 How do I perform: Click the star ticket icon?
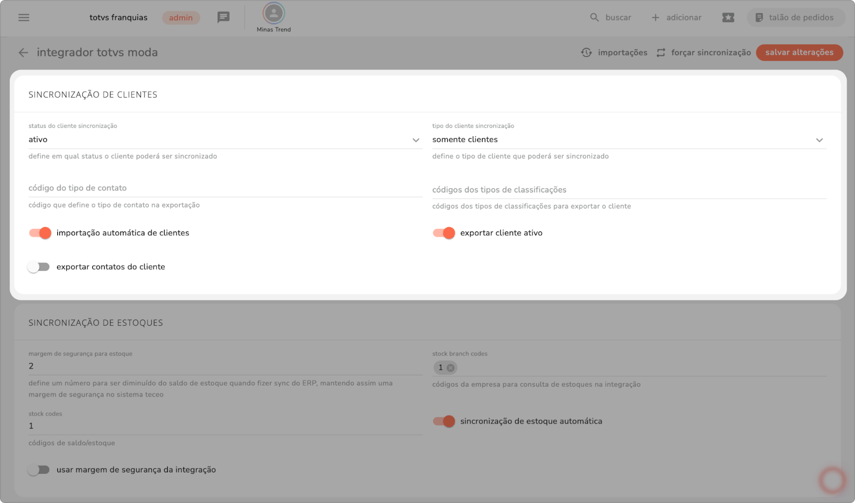coord(728,17)
